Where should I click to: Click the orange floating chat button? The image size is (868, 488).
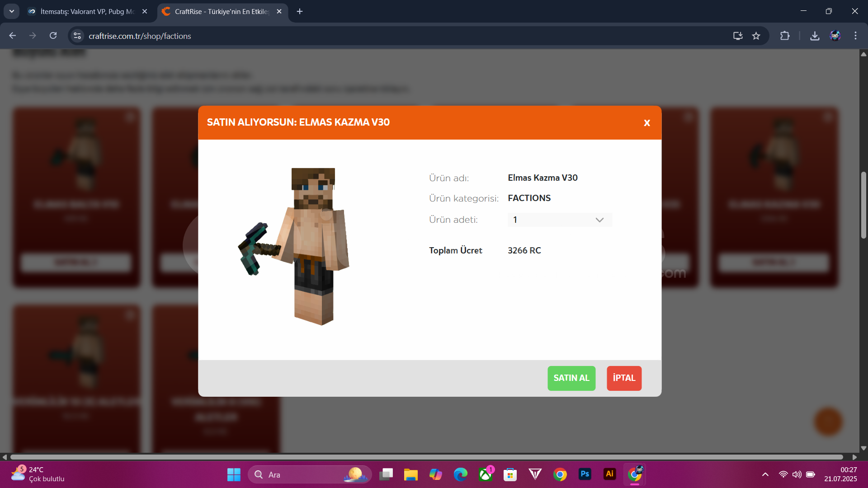point(828,422)
